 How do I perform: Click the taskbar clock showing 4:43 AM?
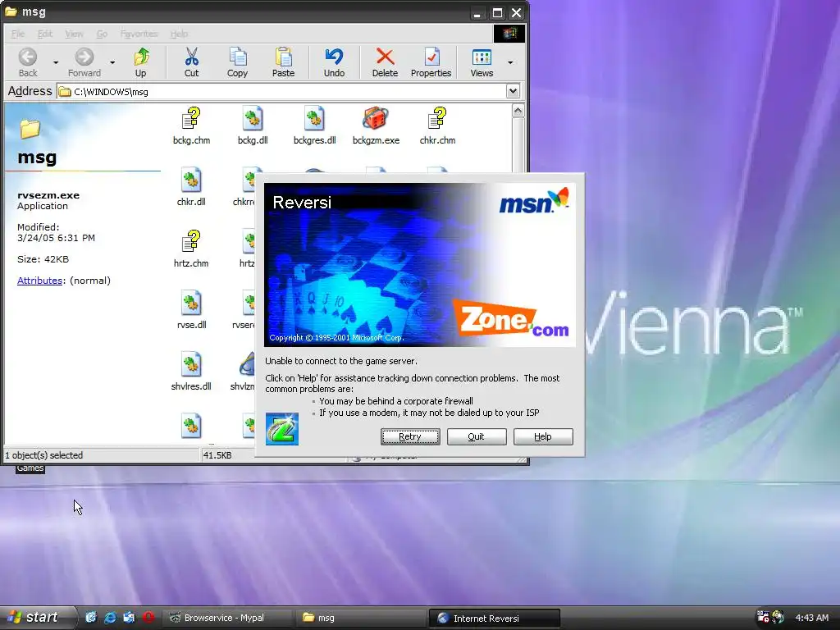point(811,618)
